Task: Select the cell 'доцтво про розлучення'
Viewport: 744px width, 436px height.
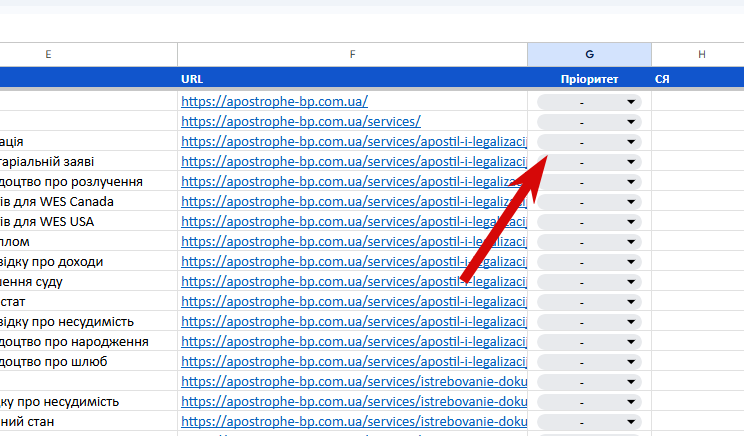Action: point(89,182)
